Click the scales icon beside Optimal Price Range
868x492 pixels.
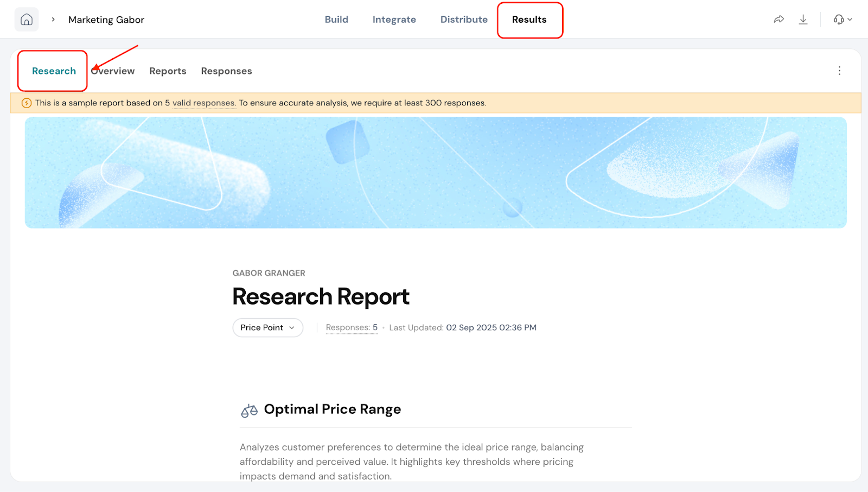coord(249,411)
